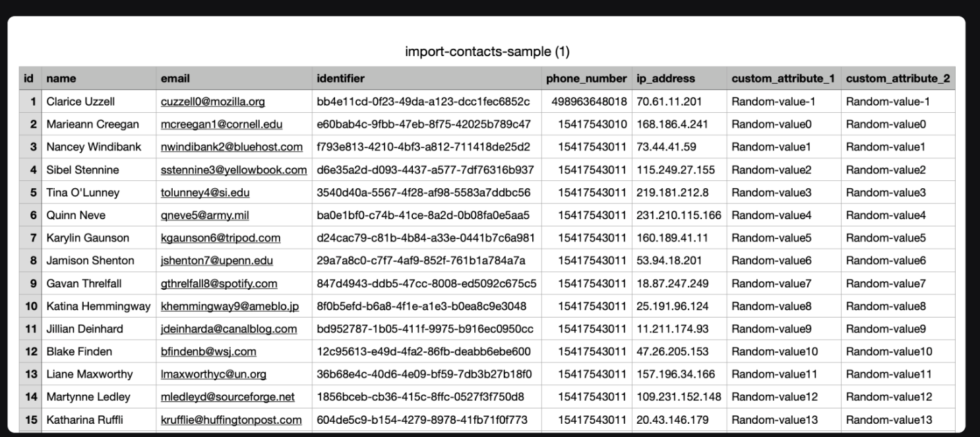Select the cell containing Clarice Uzzell
The height and width of the screenshot is (437, 980).
pyautogui.click(x=80, y=102)
